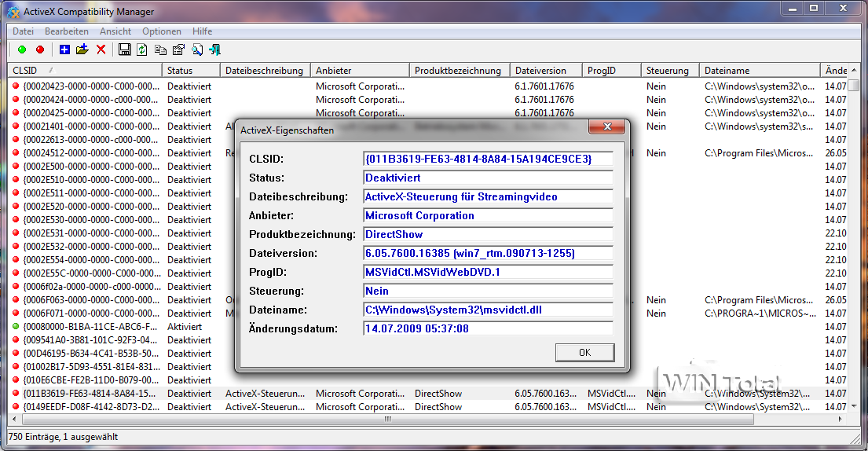Click the Anbieter field Microsoft Corporation
Screen dimensions: 868x451
point(489,215)
